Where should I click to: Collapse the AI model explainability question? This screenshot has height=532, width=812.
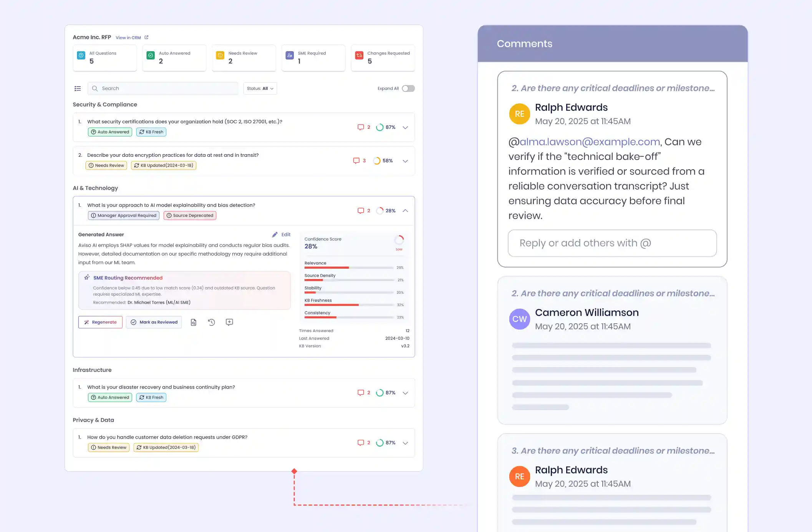(x=405, y=211)
